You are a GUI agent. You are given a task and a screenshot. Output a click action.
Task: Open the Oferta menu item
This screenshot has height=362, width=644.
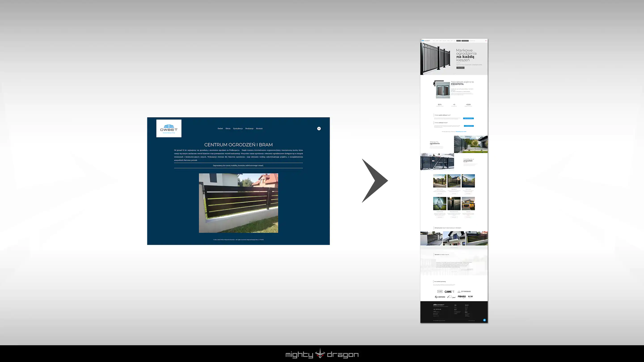[x=228, y=128]
